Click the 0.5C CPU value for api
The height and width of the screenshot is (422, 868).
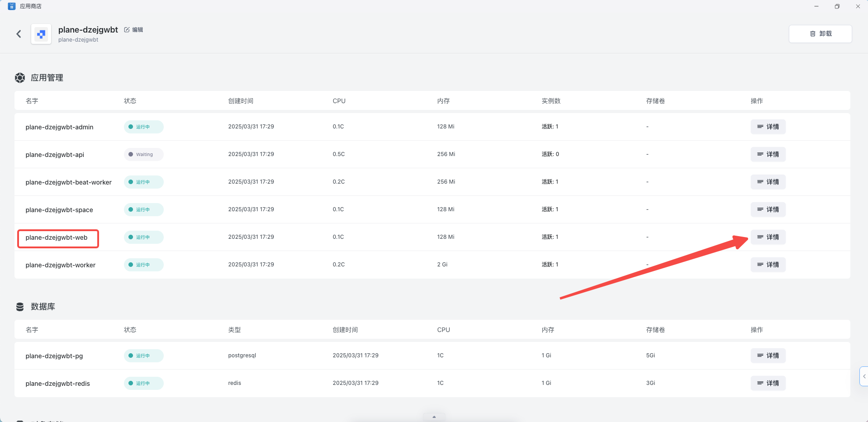(x=339, y=154)
